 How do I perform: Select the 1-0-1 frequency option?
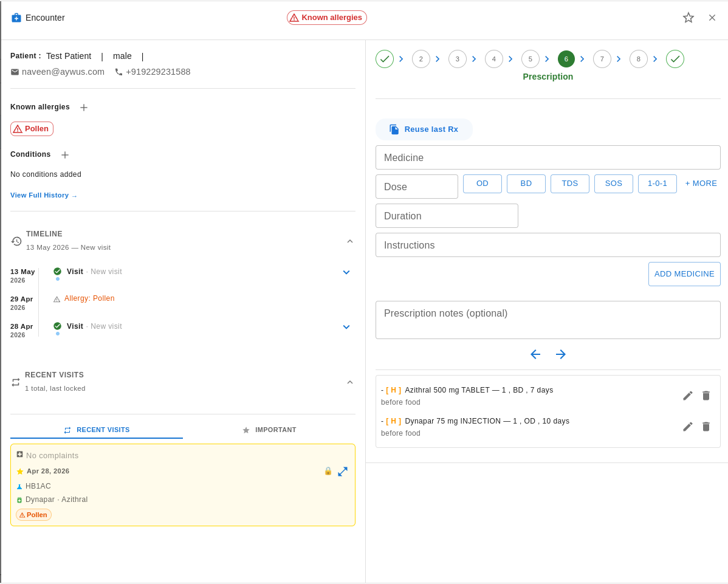coord(657,184)
